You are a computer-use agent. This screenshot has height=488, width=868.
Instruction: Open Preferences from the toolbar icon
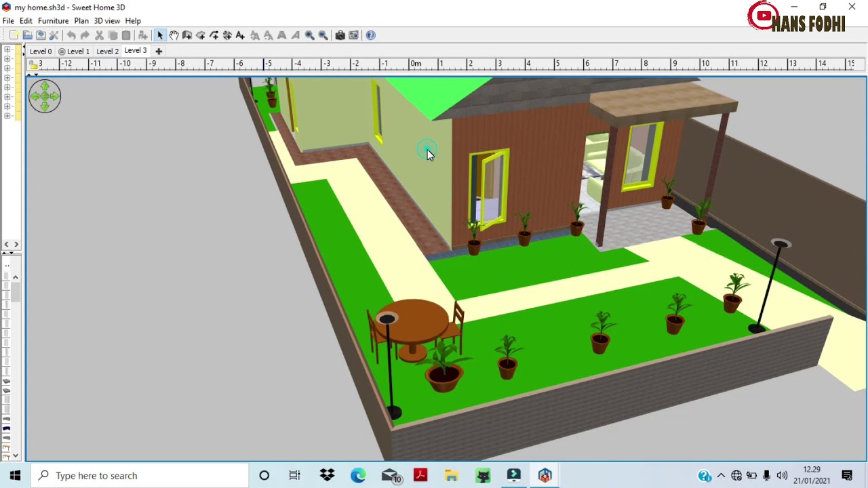pos(54,35)
